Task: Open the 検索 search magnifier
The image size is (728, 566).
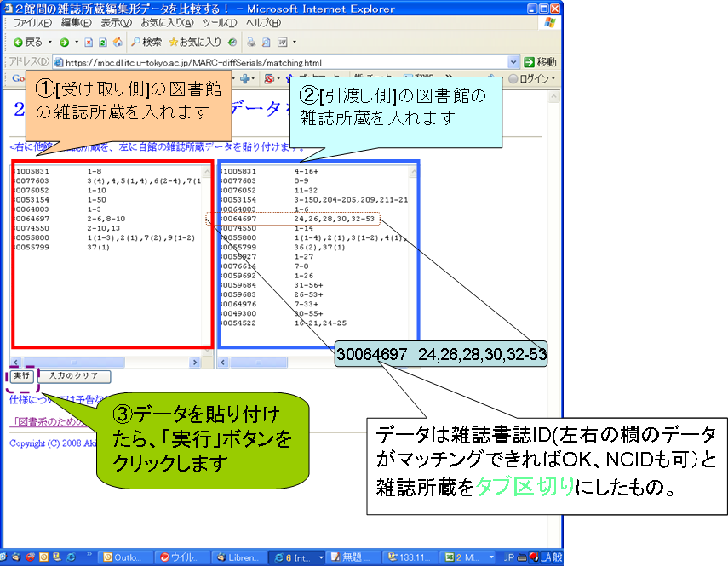Action: pos(135,43)
